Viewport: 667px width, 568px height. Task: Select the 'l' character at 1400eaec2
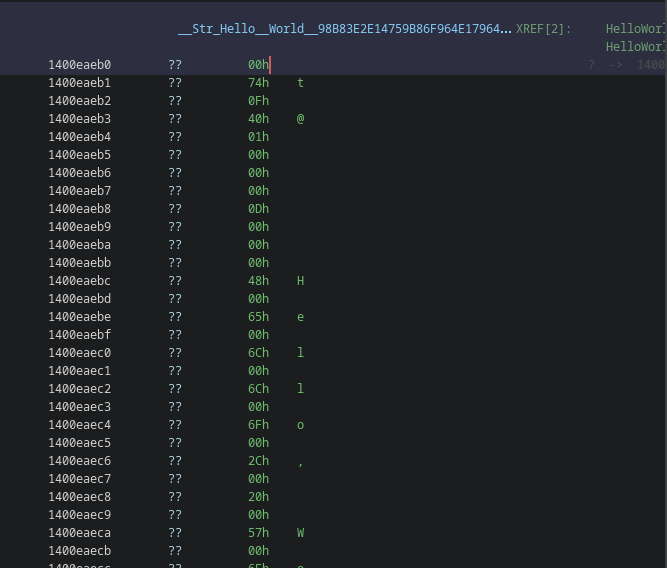point(300,389)
